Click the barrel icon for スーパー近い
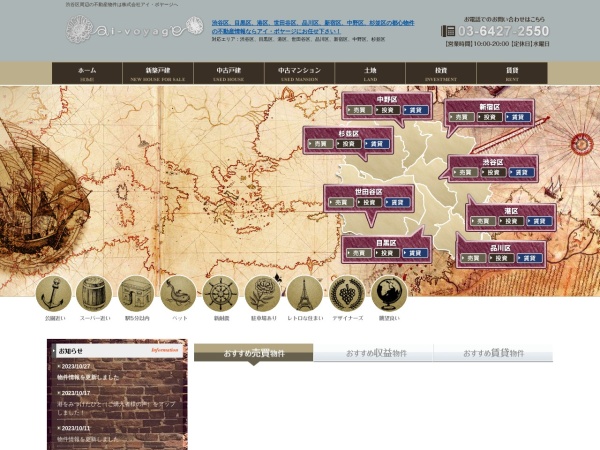Image resolution: width=600 pixels, height=450 pixels. click(x=94, y=293)
